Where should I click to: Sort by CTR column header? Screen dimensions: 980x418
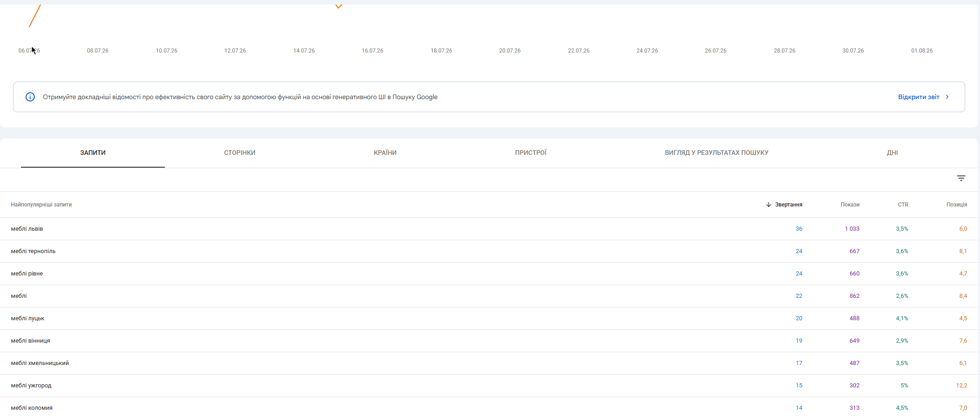click(x=903, y=205)
